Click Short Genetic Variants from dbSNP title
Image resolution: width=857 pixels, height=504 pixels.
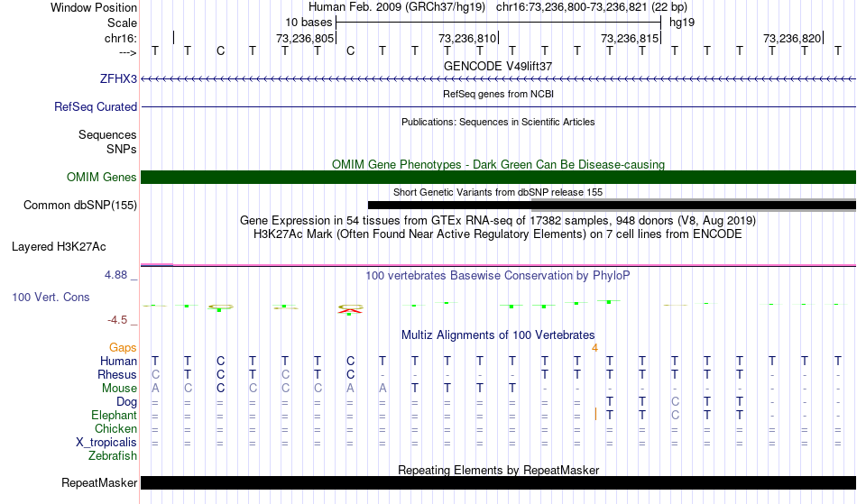tap(498, 192)
